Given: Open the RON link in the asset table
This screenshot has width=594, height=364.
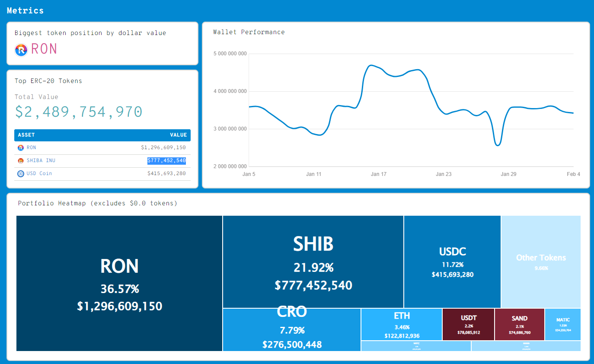Looking at the screenshot, I should (x=32, y=147).
